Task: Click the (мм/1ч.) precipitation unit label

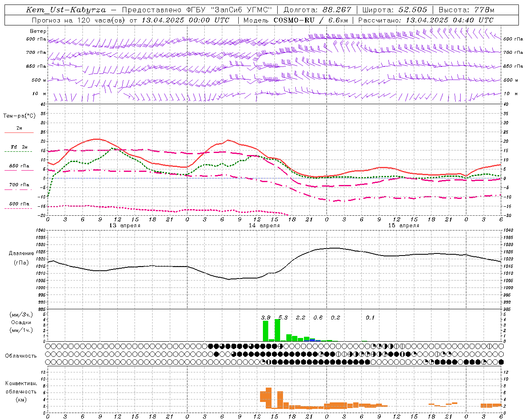Action: [x=21, y=330]
